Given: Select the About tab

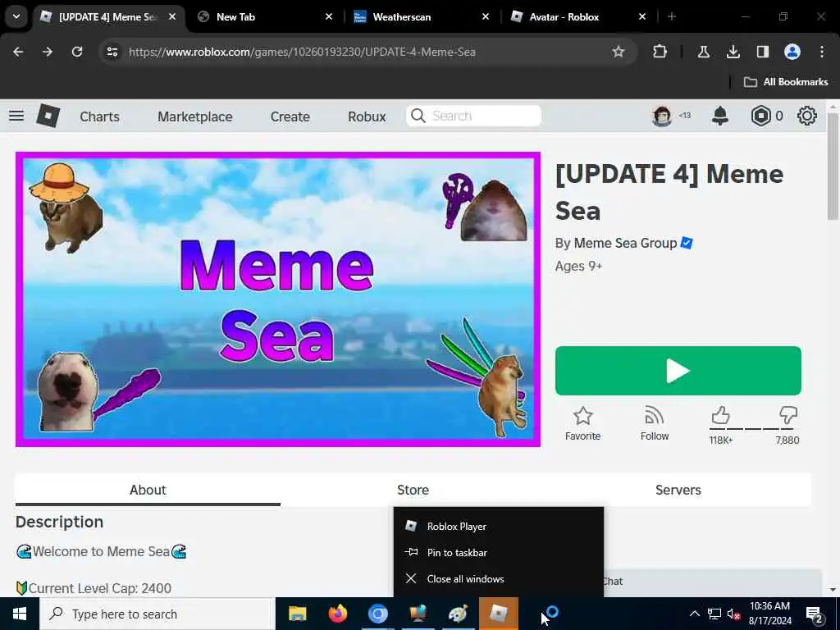Looking at the screenshot, I should click(148, 490).
